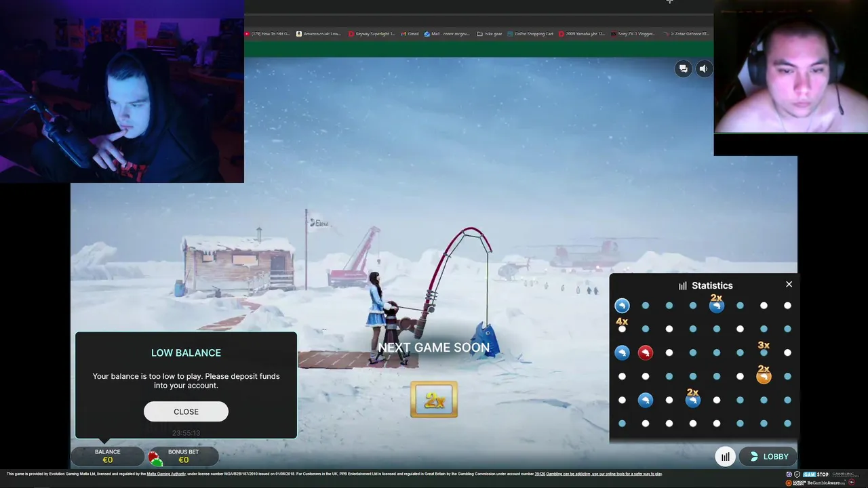Open the Zotac GeForce bookmark

pos(686,34)
